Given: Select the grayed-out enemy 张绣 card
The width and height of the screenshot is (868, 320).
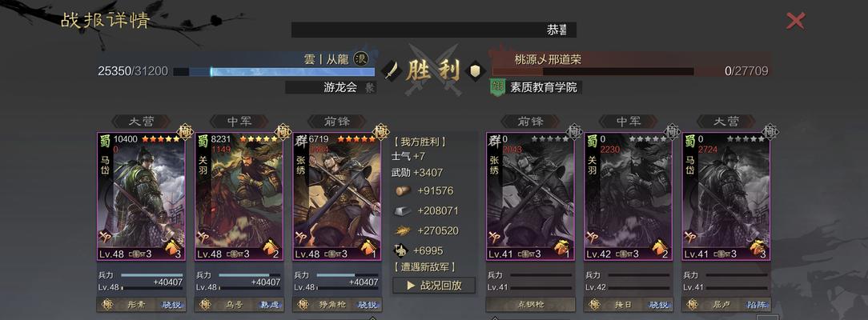Looking at the screenshot, I should coord(530,196).
